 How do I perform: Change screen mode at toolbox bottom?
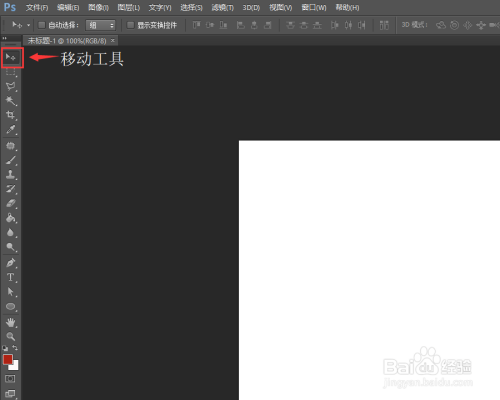tap(10, 394)
